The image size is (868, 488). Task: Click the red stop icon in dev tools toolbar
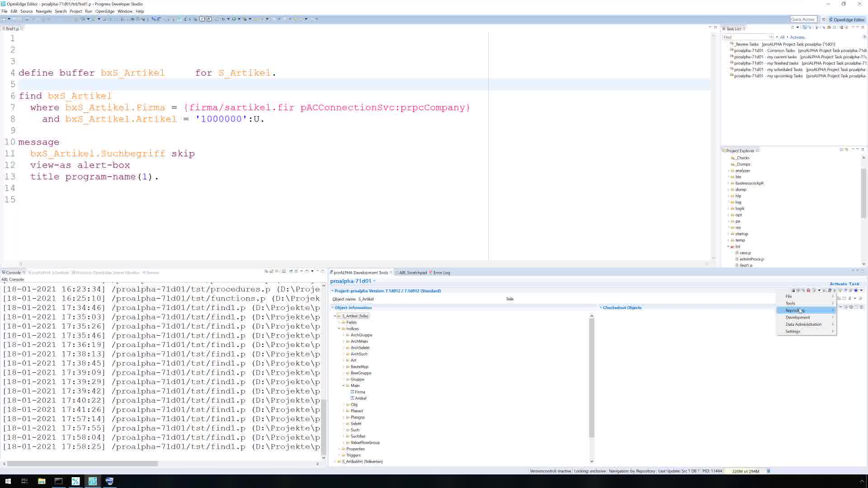808,291
